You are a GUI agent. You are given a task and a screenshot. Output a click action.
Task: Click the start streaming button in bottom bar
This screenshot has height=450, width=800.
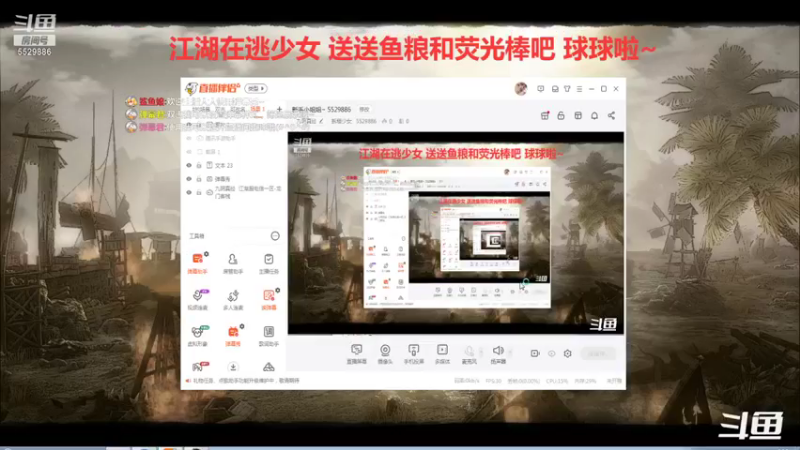597,354
